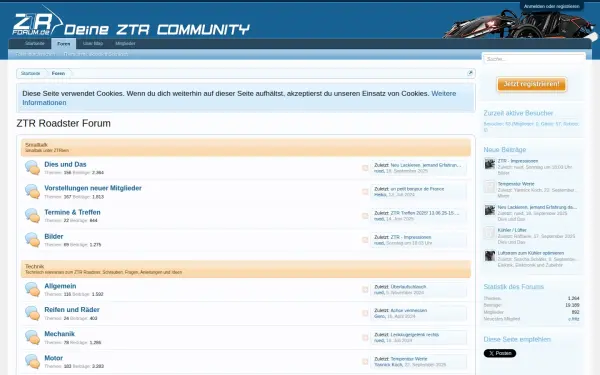This screenshot has width=600, height=375.
Task: Open the RSS feed icon for Termine & Treffen
Action: click(x=365, y=216)
